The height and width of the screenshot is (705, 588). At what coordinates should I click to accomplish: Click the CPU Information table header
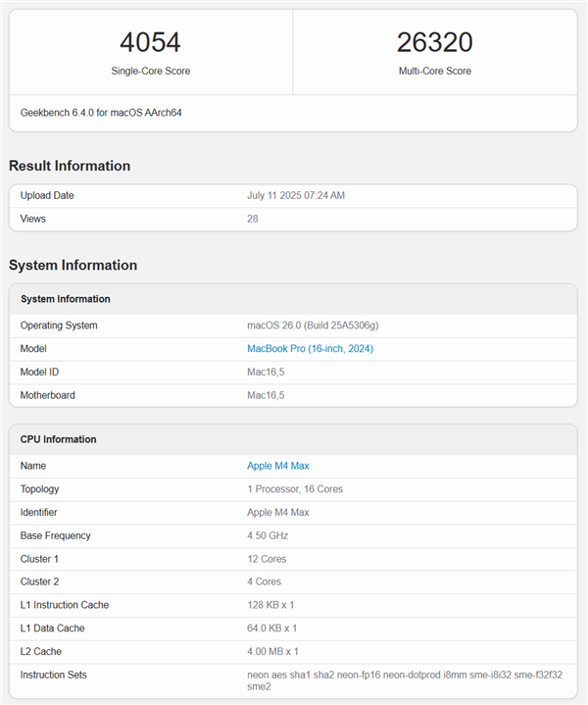[x=59, y=439]
